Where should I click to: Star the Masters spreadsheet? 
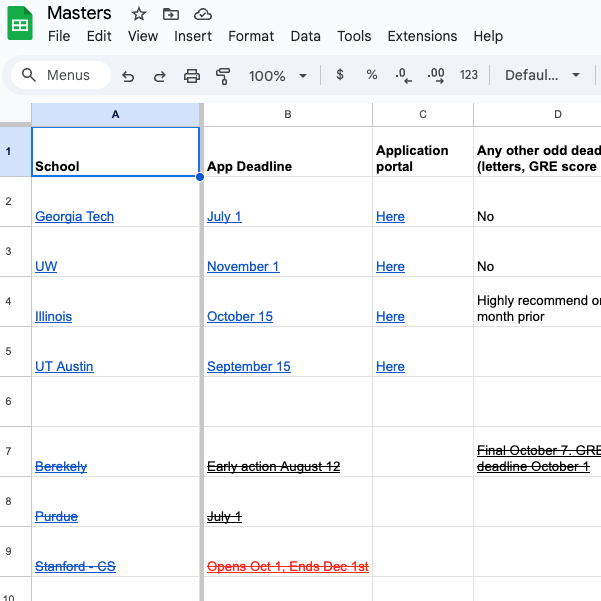pos(139,15)
